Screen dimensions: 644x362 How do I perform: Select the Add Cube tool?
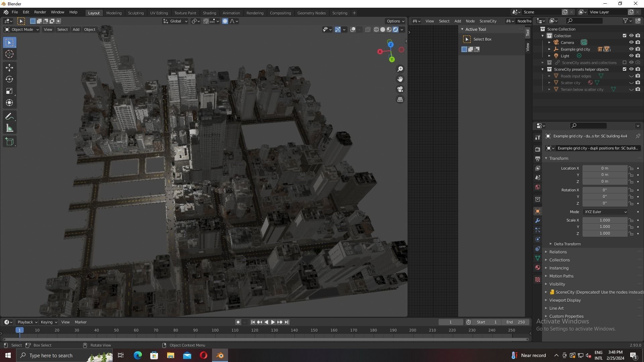[9, 142]
